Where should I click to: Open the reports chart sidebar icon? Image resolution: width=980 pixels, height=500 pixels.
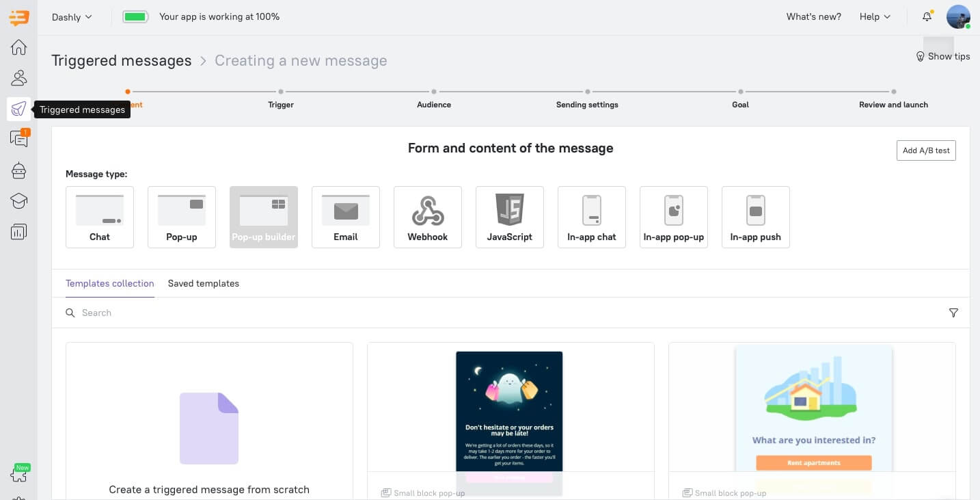coord(19,232)
